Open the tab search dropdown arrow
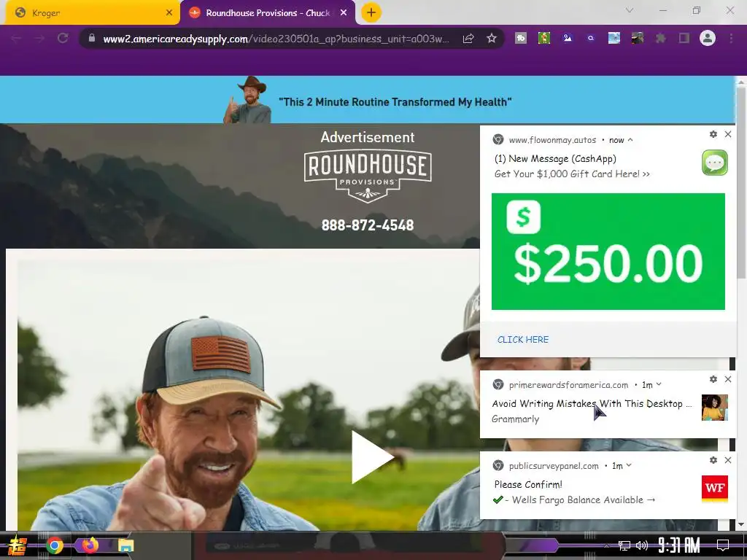The image size is (747, 560). pos(630,10)
